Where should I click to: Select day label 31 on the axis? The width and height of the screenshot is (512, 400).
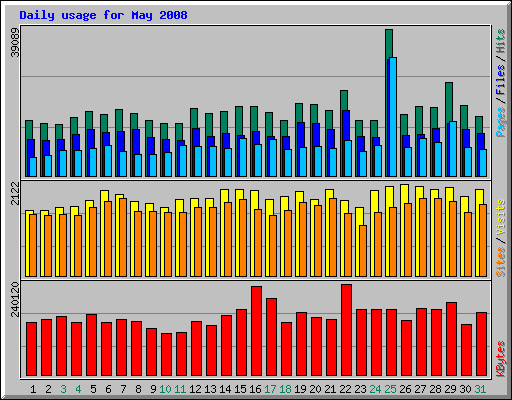[480, 389]
